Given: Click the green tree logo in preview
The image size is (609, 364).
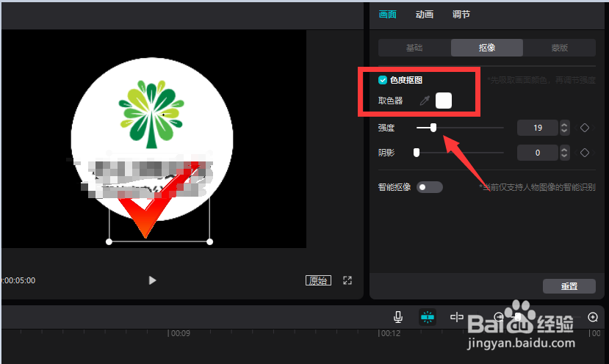Looking at the screenshot, I should [x=151, y=114].
